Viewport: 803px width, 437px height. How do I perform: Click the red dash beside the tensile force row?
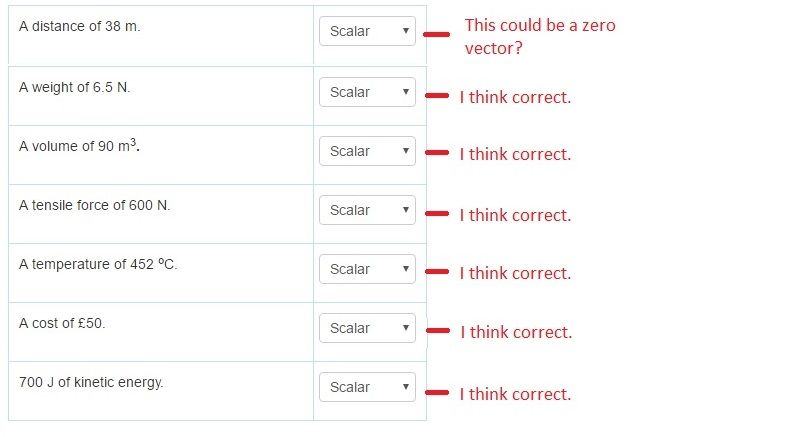click(x=437, y=214)
